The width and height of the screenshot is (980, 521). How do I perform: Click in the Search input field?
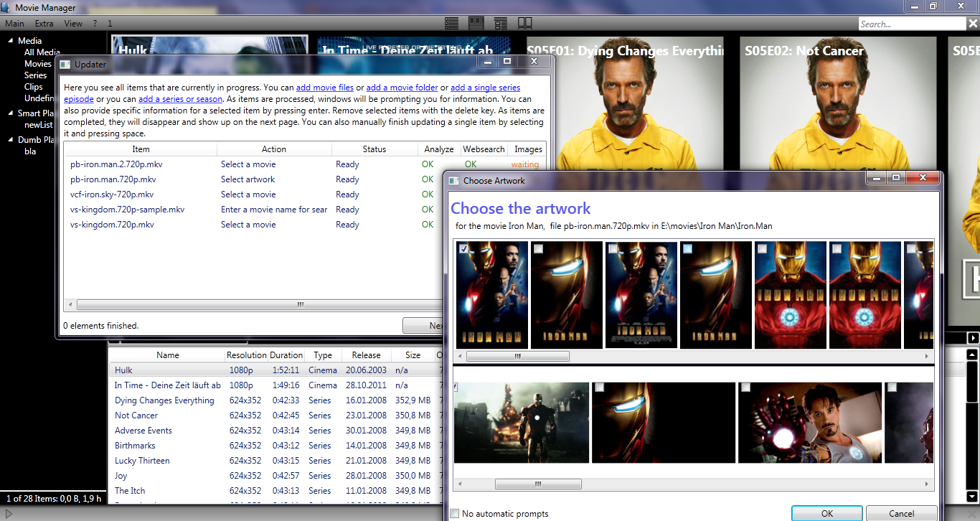[x=913, y=24]
